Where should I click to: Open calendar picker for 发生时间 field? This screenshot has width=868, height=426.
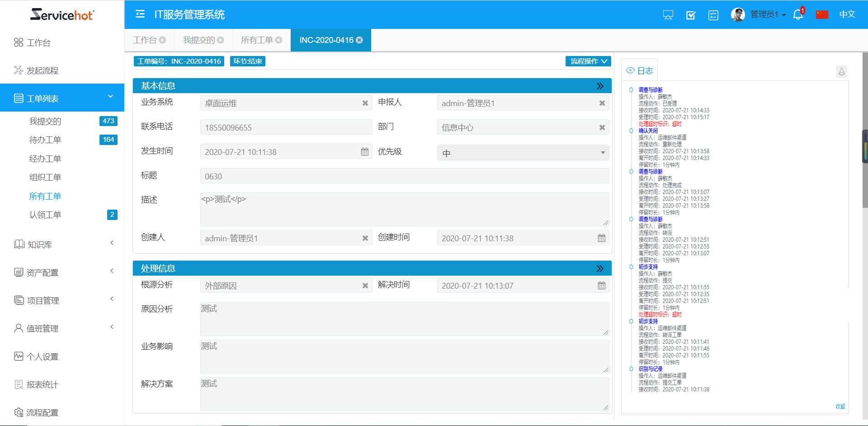364,152
